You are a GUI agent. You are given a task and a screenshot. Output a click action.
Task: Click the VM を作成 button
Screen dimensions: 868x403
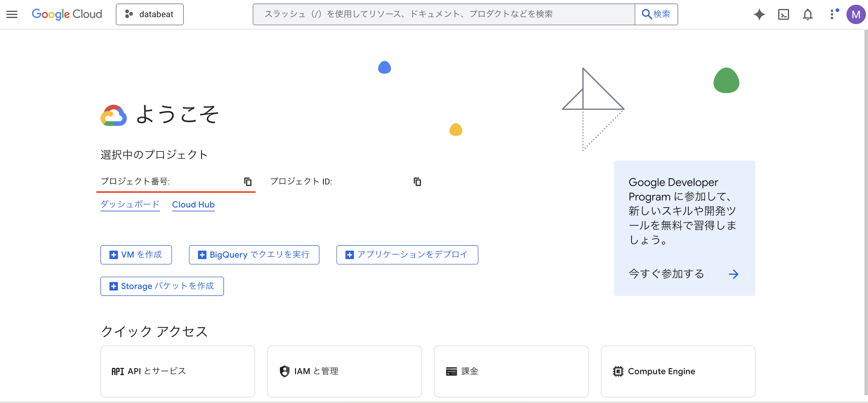[x=136, y=255]
